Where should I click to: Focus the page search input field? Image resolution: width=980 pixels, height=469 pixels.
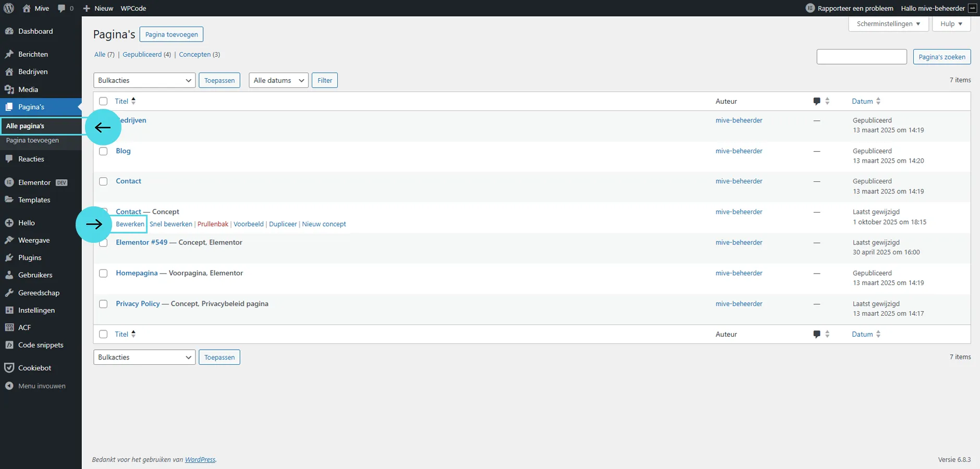861,57
